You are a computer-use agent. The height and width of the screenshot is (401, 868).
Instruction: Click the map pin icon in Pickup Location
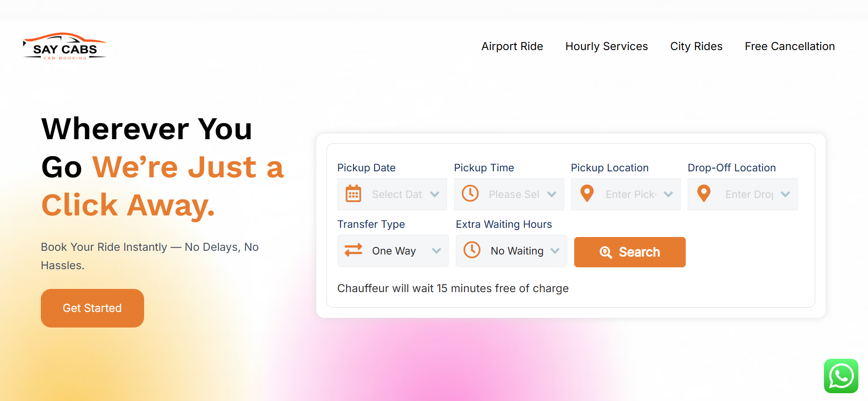coord(587,193)
